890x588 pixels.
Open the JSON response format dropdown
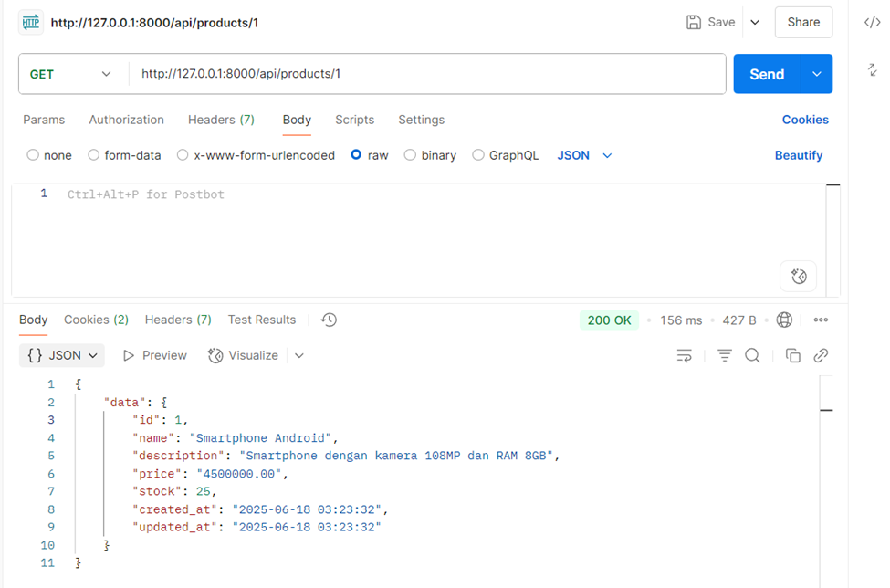[62, 355]
